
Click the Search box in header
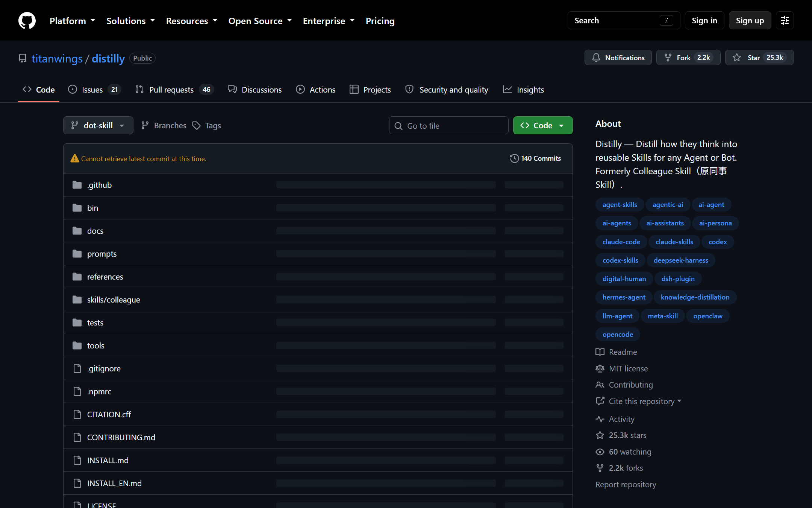pyautogui.click(x=624, y=20)
